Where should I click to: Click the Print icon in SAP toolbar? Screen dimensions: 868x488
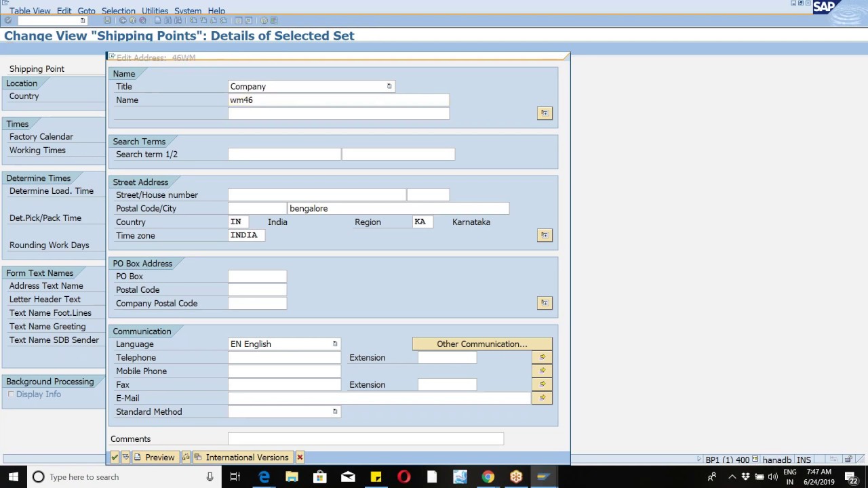click(x=158, y=20)
